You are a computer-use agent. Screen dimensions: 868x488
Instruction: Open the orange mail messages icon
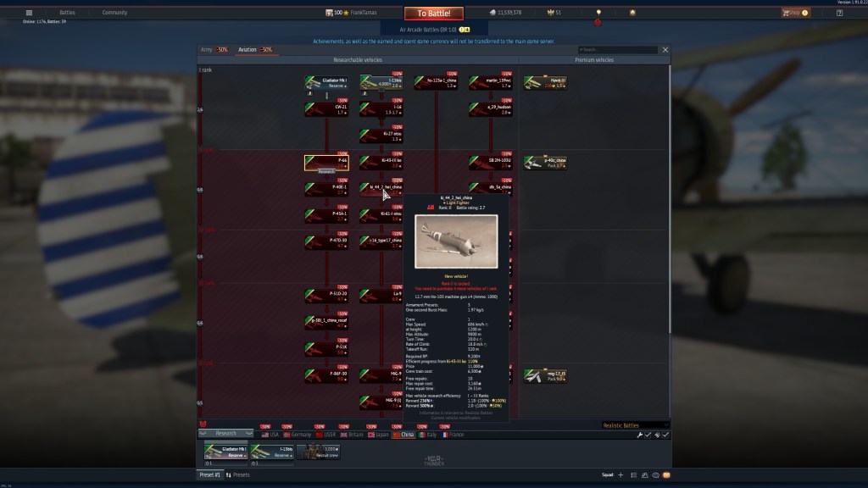[x=666, y=475]
